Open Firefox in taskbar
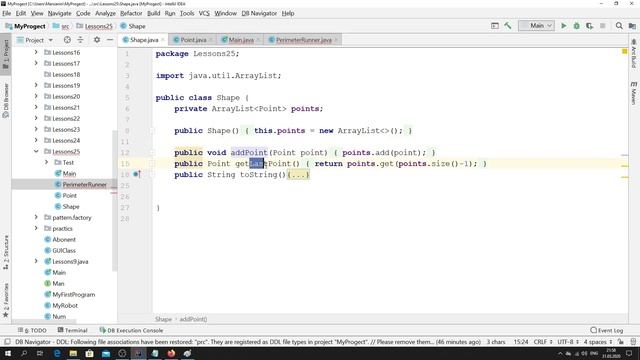 click(171, 353)
